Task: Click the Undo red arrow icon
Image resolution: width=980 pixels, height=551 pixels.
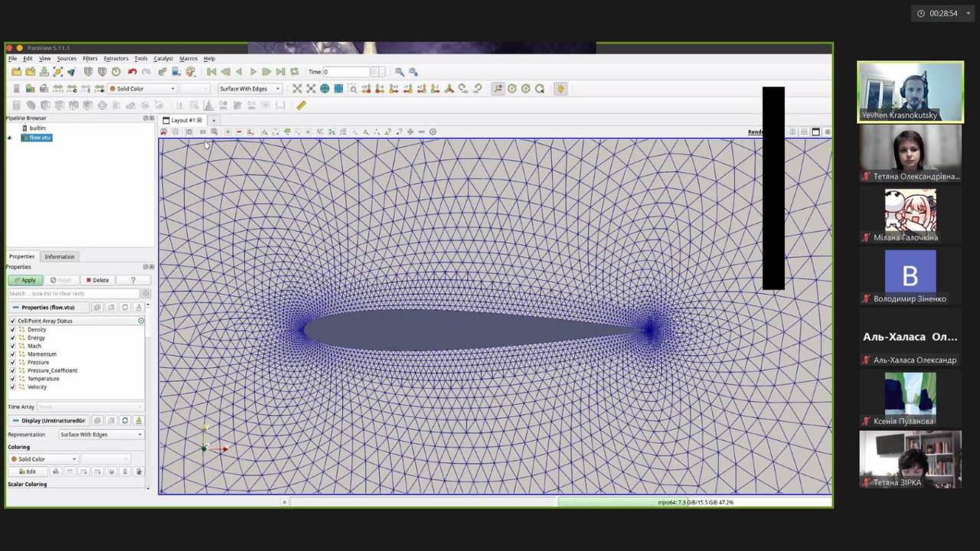Action: tap(132, 72)
